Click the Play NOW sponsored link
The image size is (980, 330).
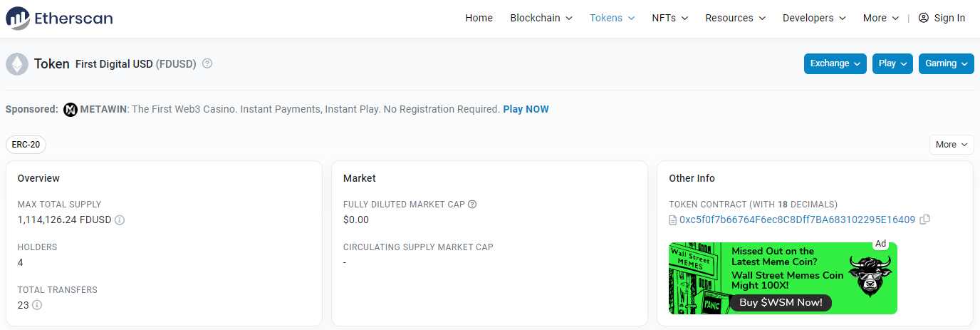526,109
